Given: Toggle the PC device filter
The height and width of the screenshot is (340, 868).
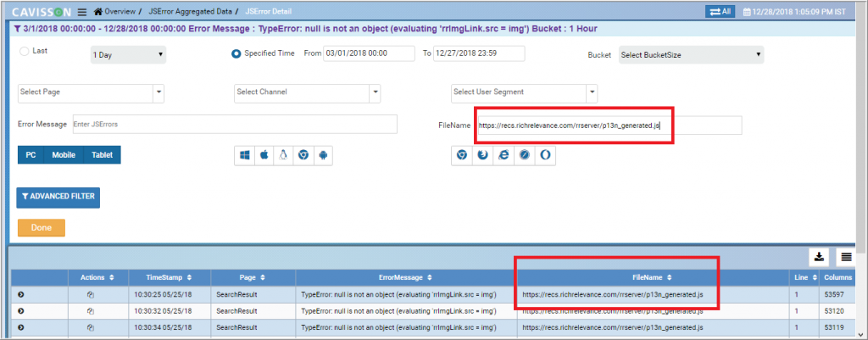Looking at the screenshot, I should click(x=31, y=156).
